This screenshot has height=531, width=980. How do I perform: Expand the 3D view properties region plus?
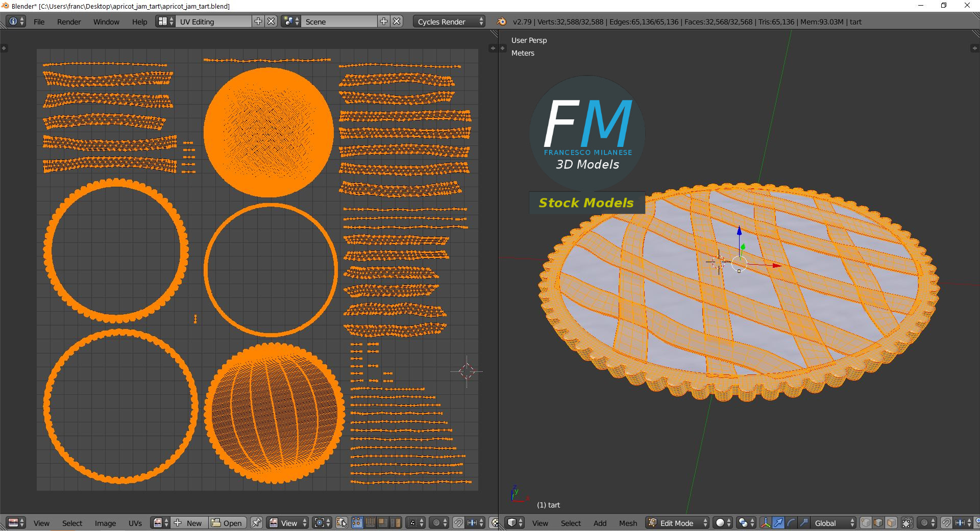974,48
